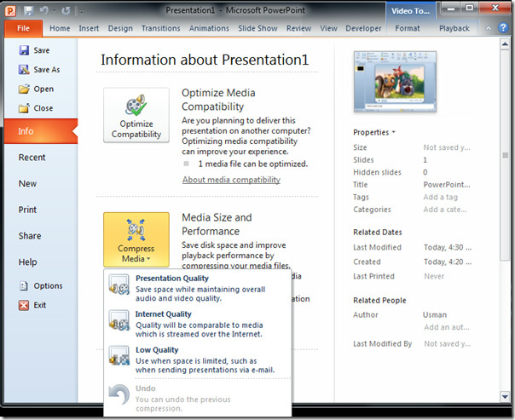
Task: Minimize the ribbon with the caret icon
Action: click(489, 29)
